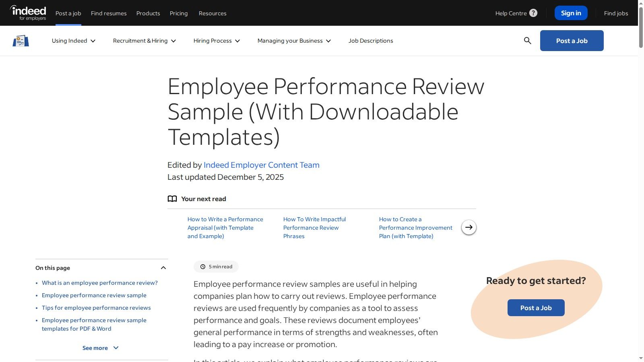Click the indeed wordmark in the top bar

[28, 10]
